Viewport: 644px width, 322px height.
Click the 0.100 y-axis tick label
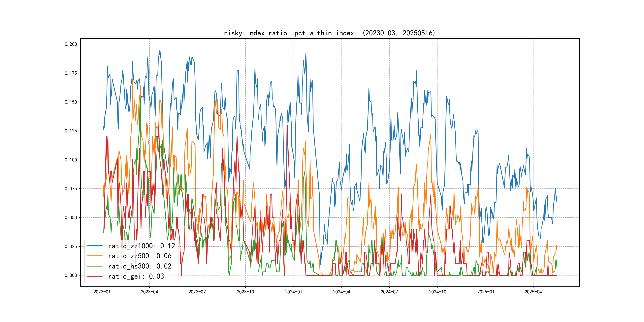pyautogui.click(x=71, y=160)
